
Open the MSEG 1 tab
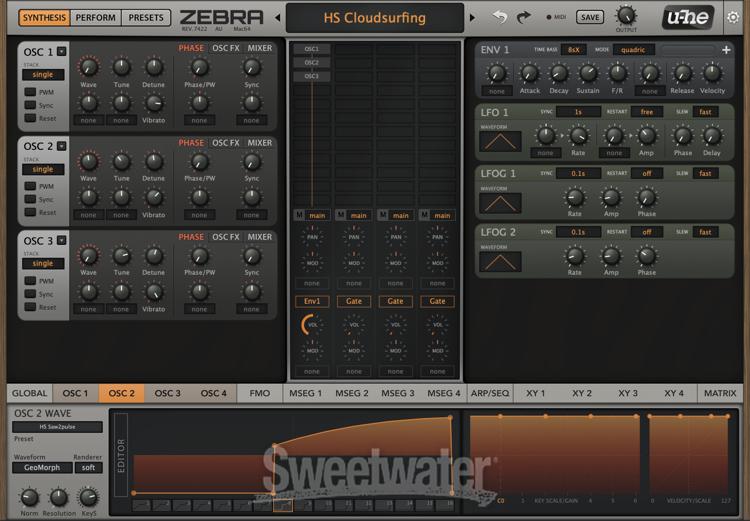(305, 393)
